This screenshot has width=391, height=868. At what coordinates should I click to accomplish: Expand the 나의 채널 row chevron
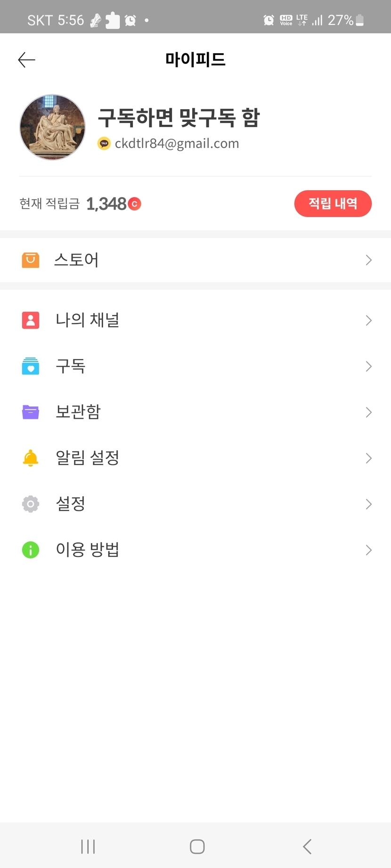(368, 320)
